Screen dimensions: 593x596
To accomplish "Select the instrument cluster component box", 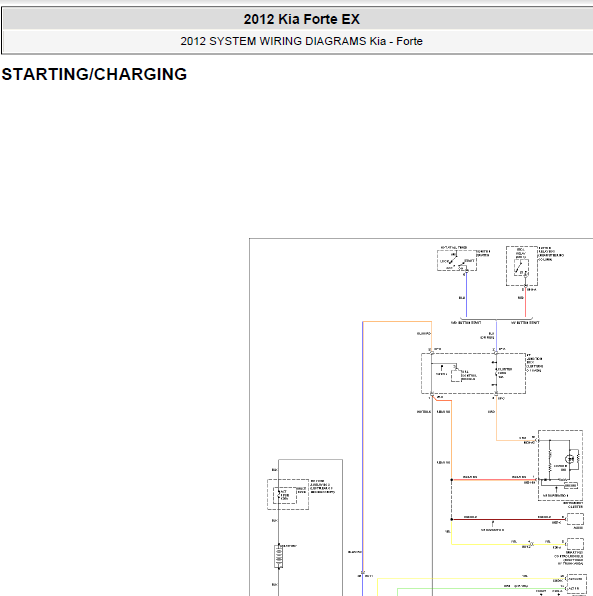I will [x=560, y=465].
